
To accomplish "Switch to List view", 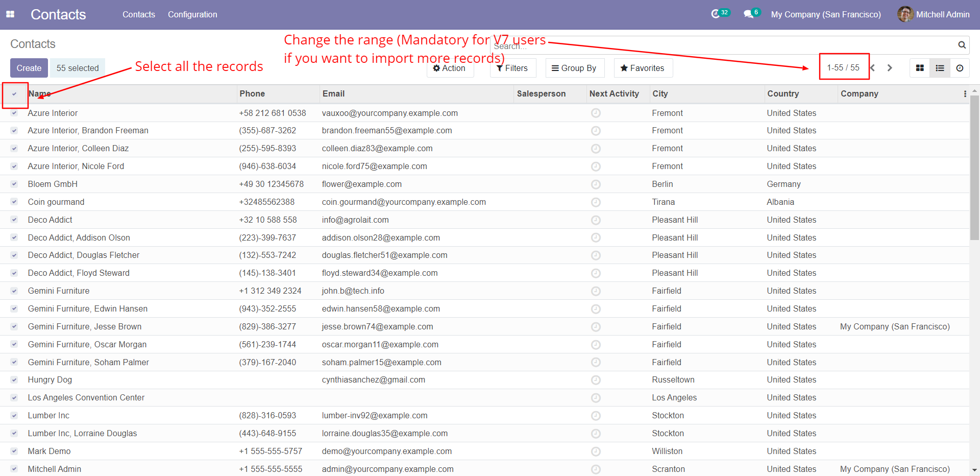I will [940, 68].
